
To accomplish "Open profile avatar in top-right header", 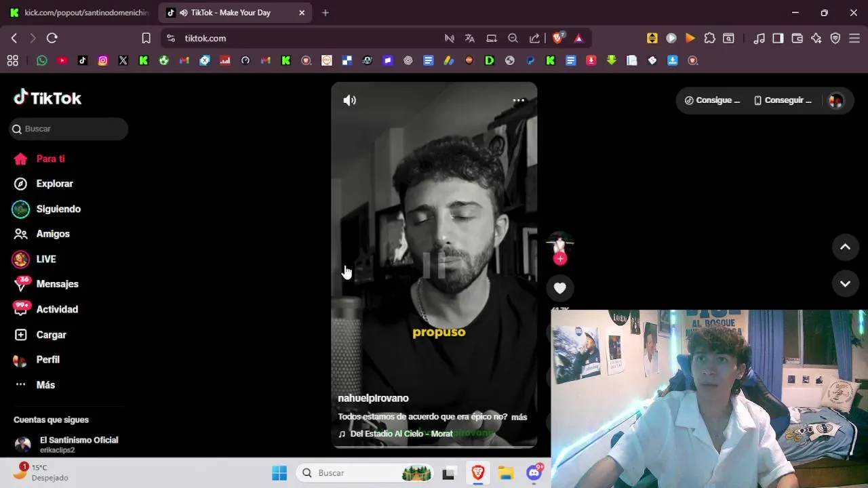I will (x=836, y=100).
